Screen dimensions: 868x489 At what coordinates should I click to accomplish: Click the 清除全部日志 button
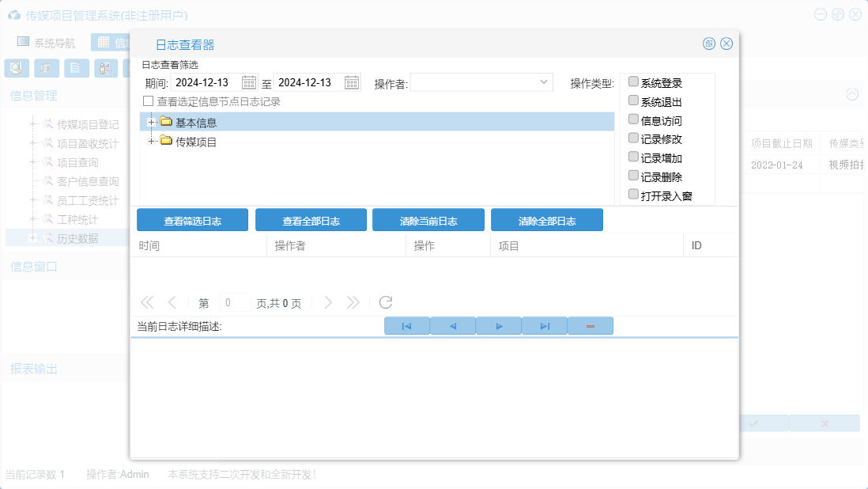click(546, 221)
